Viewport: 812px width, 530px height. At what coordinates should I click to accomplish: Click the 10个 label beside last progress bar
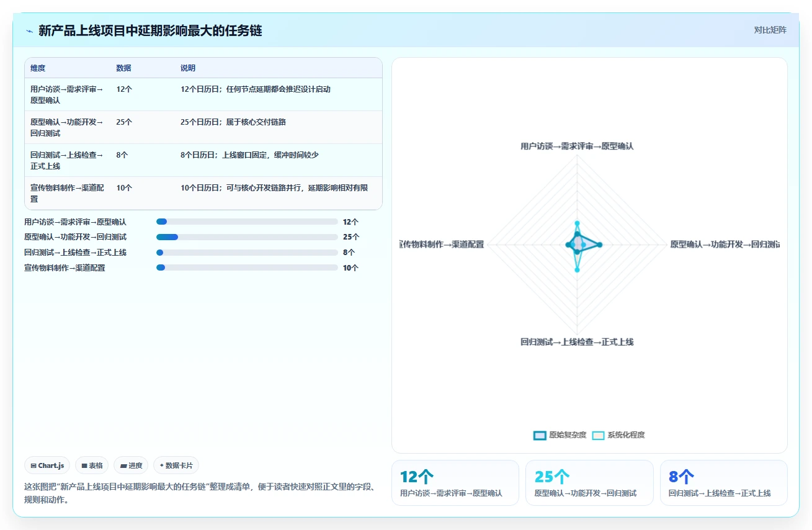[350, 268]
